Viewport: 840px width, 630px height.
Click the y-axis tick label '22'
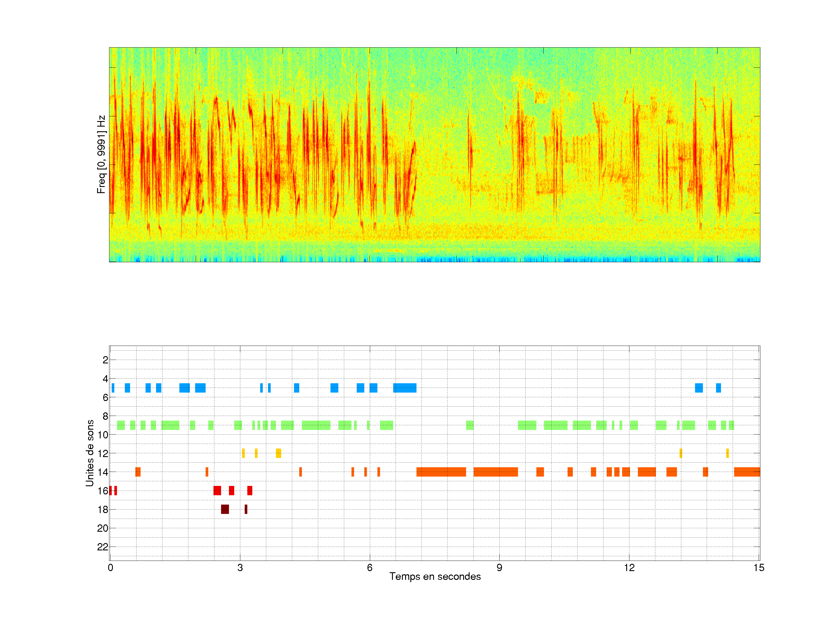(103, 547)
